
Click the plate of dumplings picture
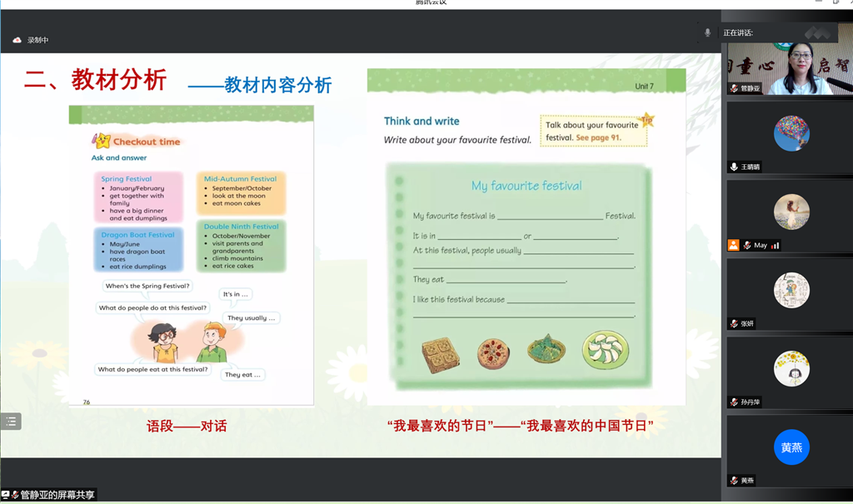coord(606,350)
